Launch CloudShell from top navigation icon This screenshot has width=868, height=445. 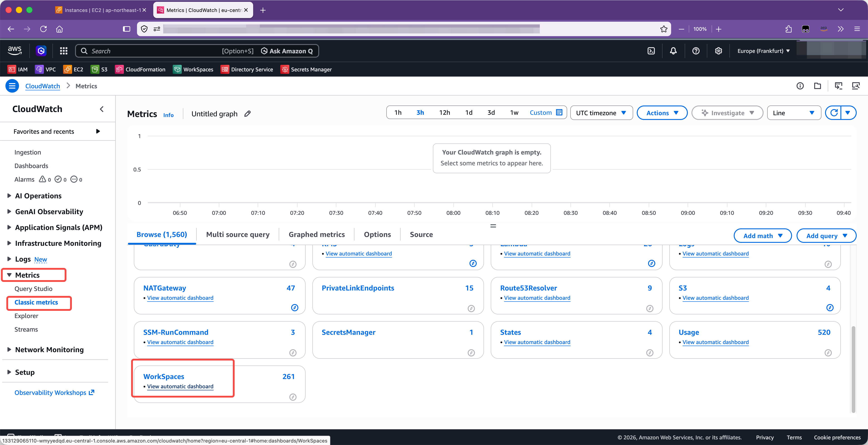(651, 51)
